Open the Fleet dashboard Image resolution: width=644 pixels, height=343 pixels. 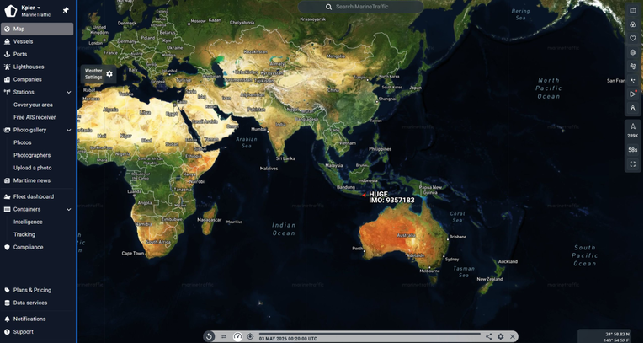34,196
